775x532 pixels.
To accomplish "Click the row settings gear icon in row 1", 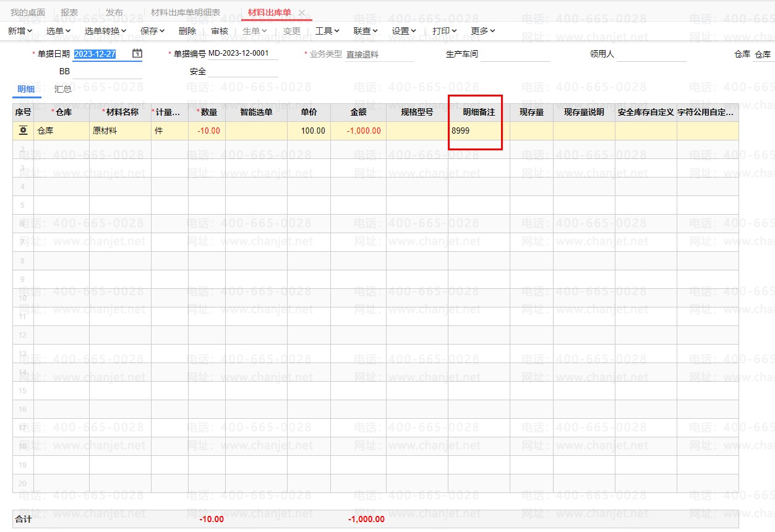I will 24,131.
